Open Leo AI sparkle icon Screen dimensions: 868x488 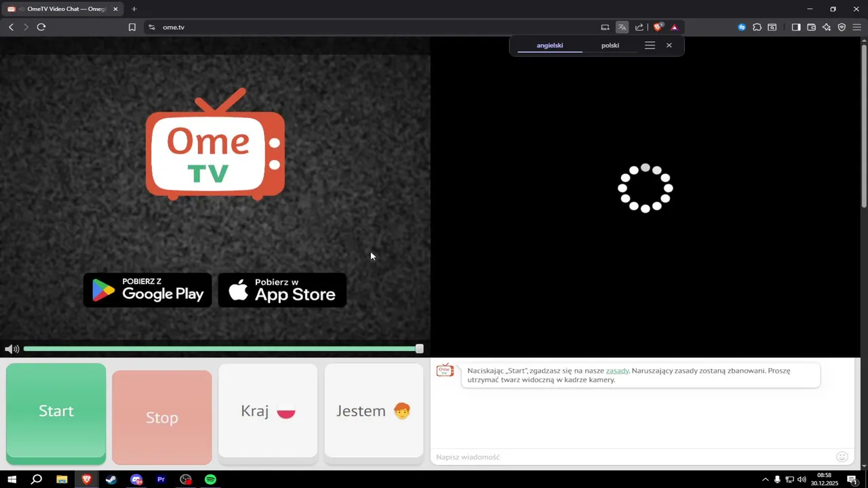tap(827, 27)
